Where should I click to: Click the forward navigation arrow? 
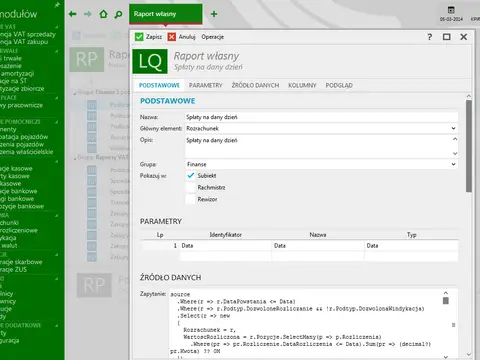point(88,14)
